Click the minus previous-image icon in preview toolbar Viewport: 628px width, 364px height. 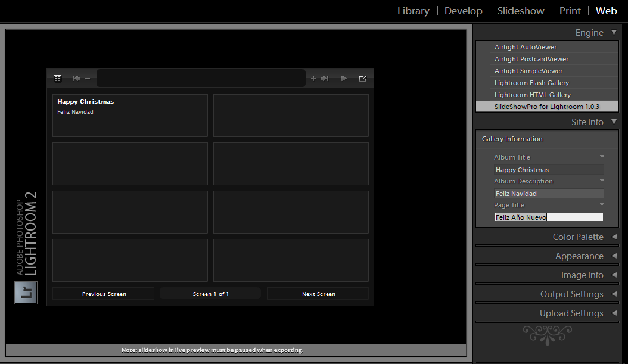88,79
